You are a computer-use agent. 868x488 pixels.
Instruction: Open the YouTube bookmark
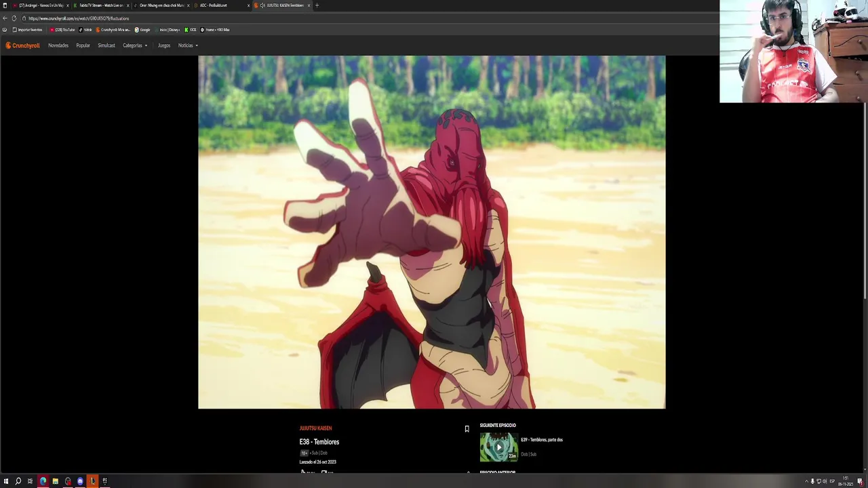pyautogui.click(x=62, y=30)
